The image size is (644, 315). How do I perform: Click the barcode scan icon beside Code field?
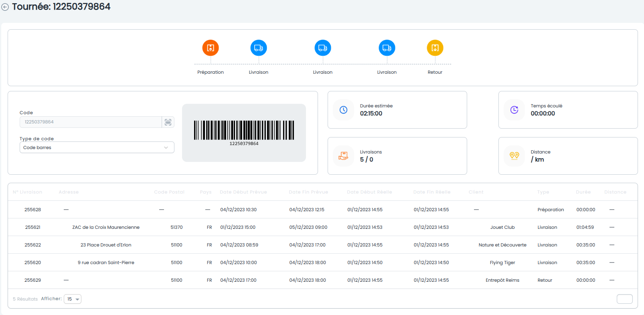168,122
